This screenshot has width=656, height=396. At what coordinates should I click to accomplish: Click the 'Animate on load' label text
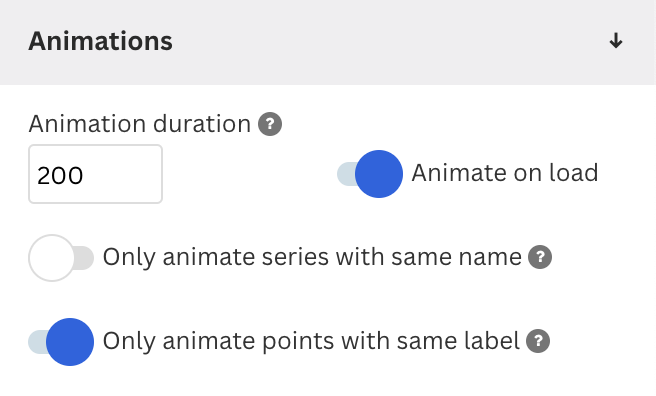(x=505, y=173)
